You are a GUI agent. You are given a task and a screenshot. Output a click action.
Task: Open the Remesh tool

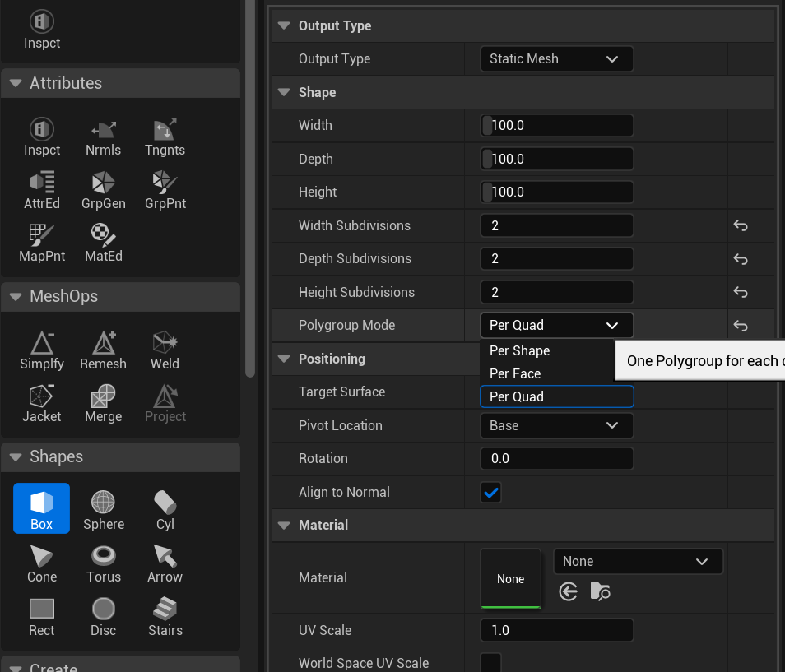(x=104, y=349)
